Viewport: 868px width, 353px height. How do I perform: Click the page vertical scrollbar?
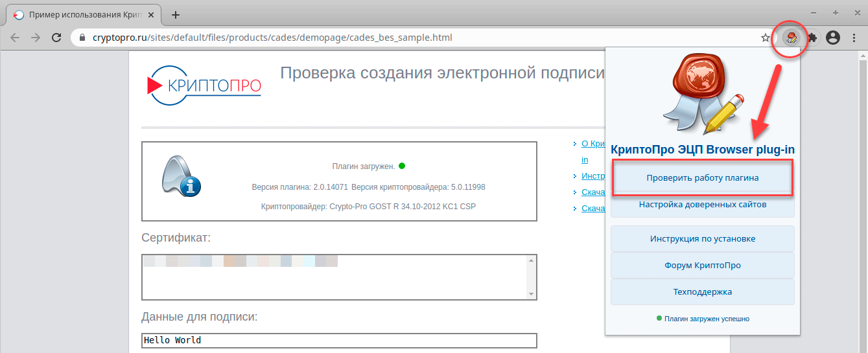(x=863, y=202)
